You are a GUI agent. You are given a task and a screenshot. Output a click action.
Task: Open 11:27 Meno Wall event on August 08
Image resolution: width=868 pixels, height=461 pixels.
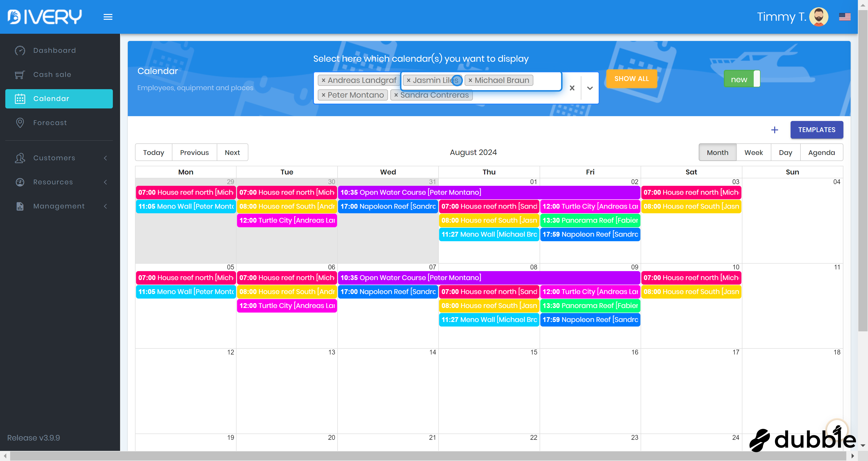(489, 320)
